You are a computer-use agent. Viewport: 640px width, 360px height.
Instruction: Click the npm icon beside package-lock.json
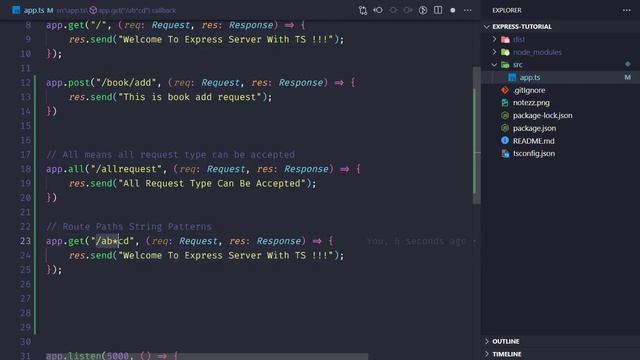[505, 116]
